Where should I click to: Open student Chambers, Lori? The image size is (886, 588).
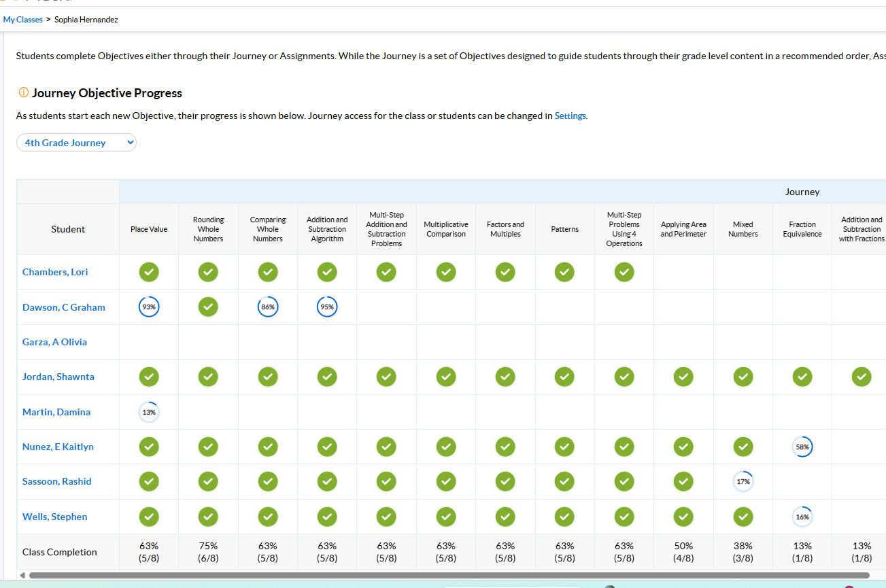(55, 272)
